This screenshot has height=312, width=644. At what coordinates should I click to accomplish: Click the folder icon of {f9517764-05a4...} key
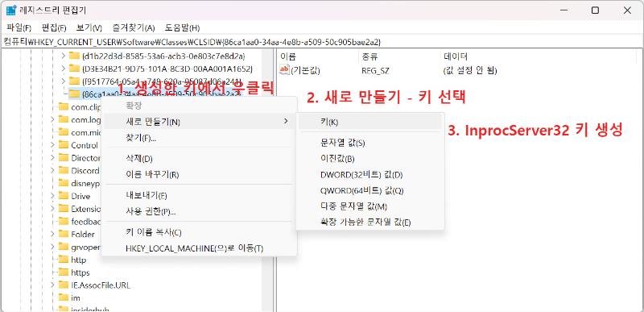pos(74,81)
